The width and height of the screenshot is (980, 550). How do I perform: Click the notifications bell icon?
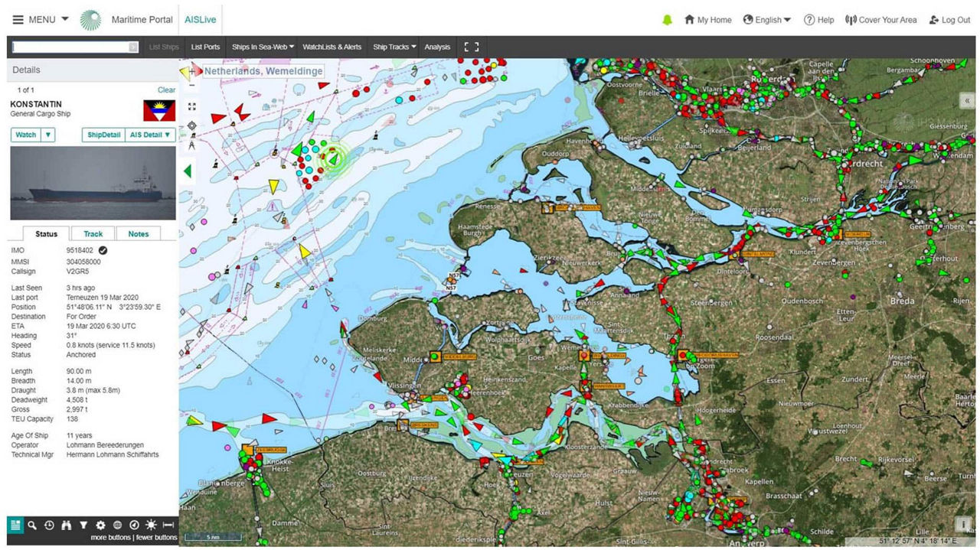pyautogui.click(x=667, y=20)
